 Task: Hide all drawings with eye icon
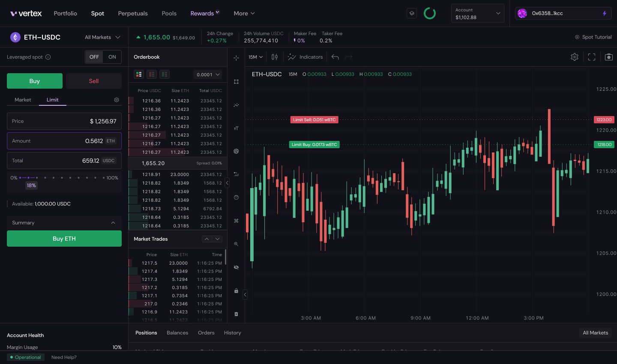click(236, 267)
